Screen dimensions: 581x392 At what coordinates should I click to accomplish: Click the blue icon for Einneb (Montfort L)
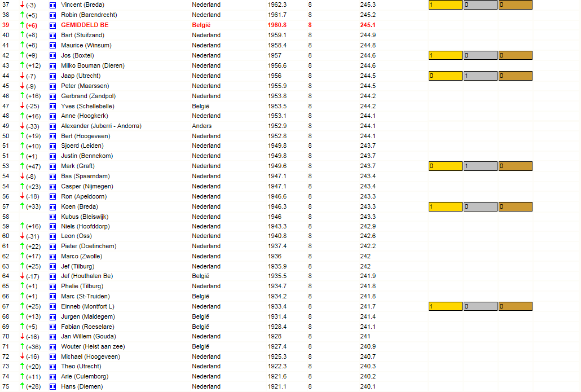52,307
